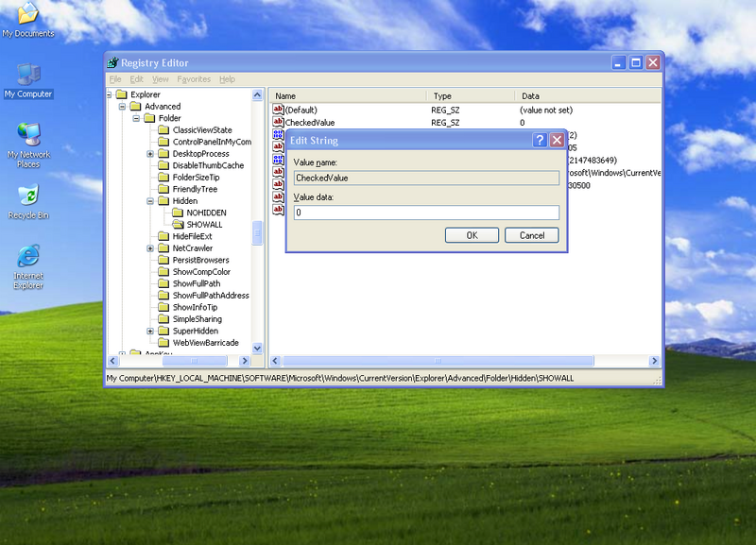Click the Type column header
756x545 pixels.
coord(471,96)
